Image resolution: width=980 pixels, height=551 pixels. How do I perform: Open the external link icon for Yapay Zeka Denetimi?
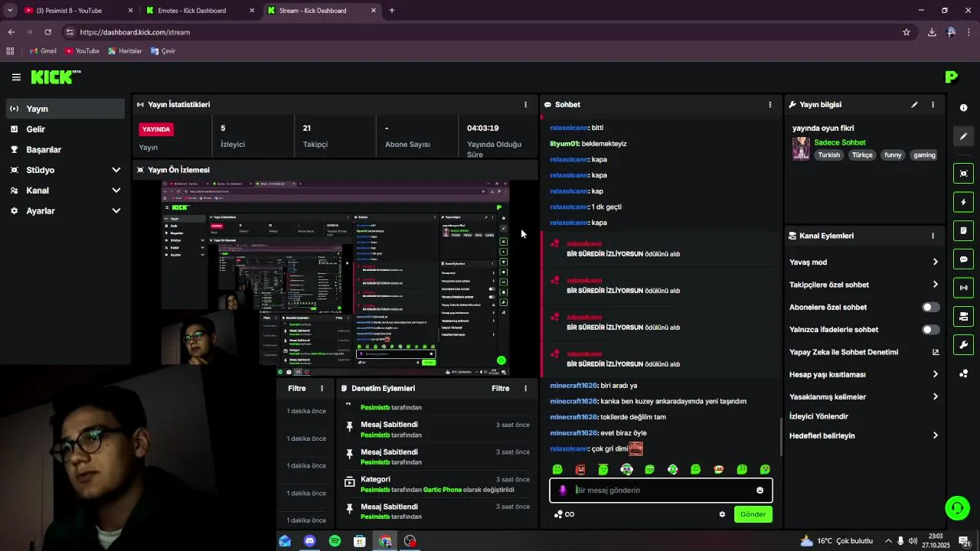click(x=935, y=352)
